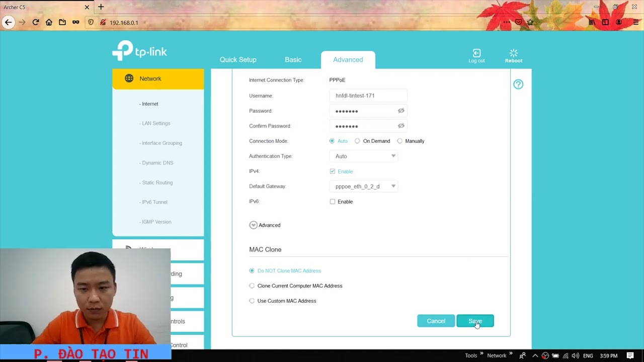
Task: Click the private mask icon in toolbar
Action: (x=75, y=22)
